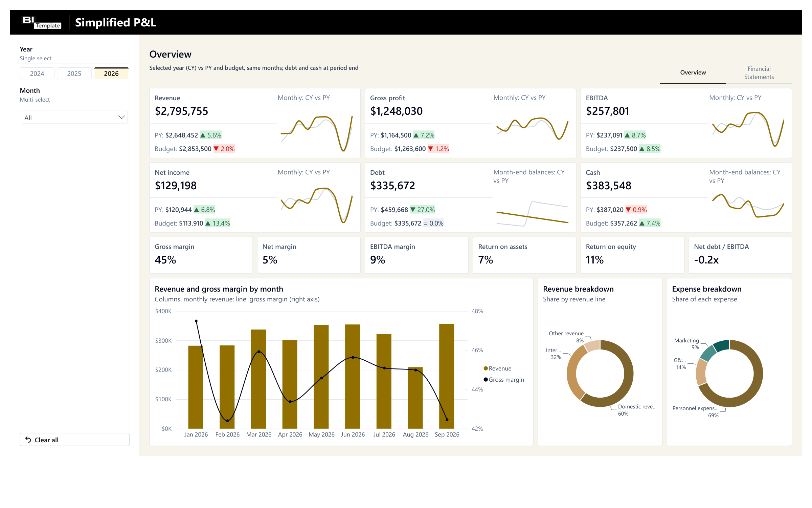Click green up arrow next to 13.4%
This screenshot has height=508, width=812.
pyautogui.click(x=208, y=223)
